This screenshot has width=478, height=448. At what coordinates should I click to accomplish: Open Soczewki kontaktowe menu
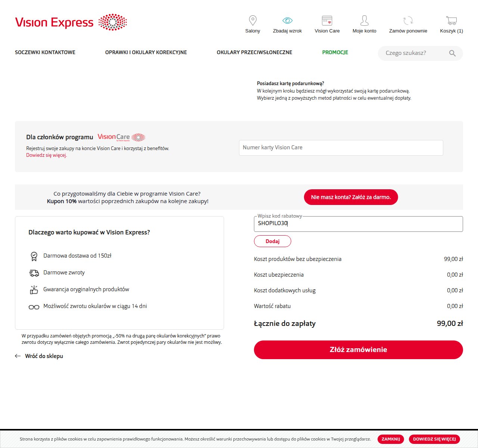click(x=45, y=52)
